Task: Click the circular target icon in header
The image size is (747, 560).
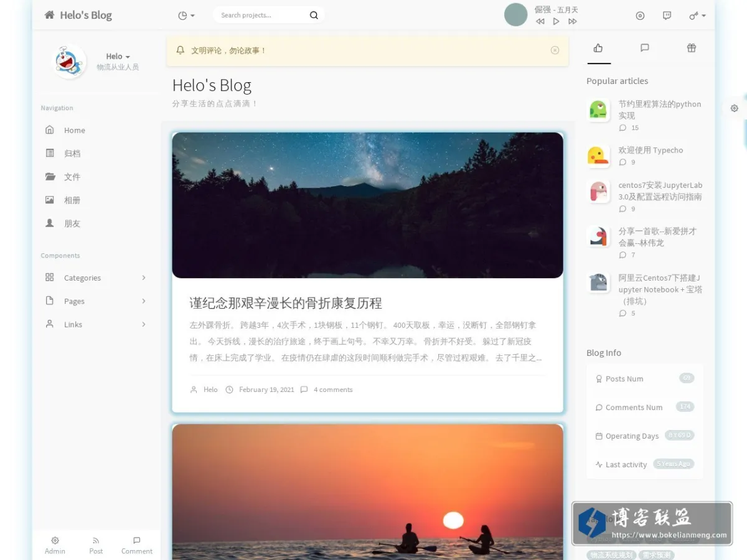Action: coord(640,16)
